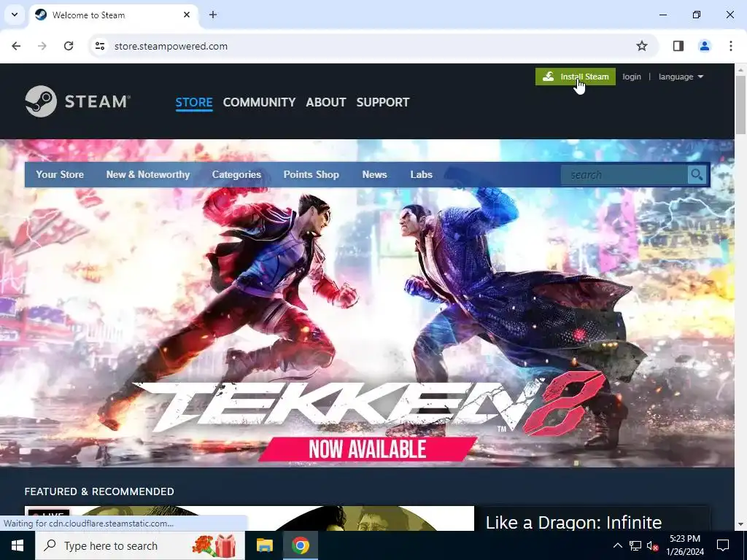Select the Welcome to Steam tab
This screenshot has width=747, height=560.
(113, 15)
